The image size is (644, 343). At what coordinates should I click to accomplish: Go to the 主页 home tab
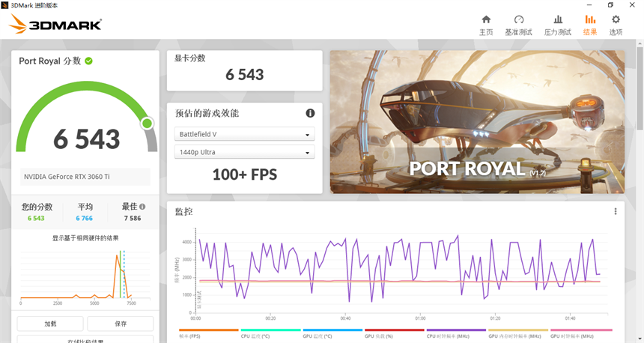point(486,25)
